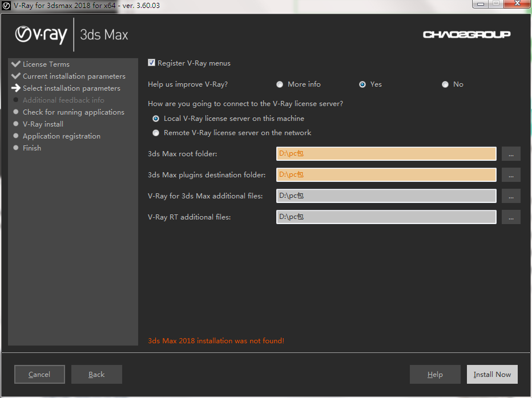Select the Select installation parameters step

coord(71,88)
